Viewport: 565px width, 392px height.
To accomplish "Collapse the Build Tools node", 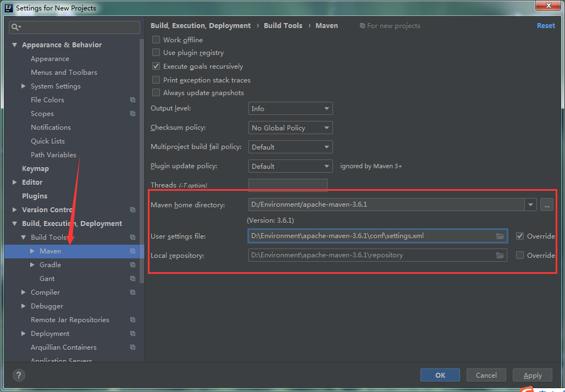I will coord(24,238).
